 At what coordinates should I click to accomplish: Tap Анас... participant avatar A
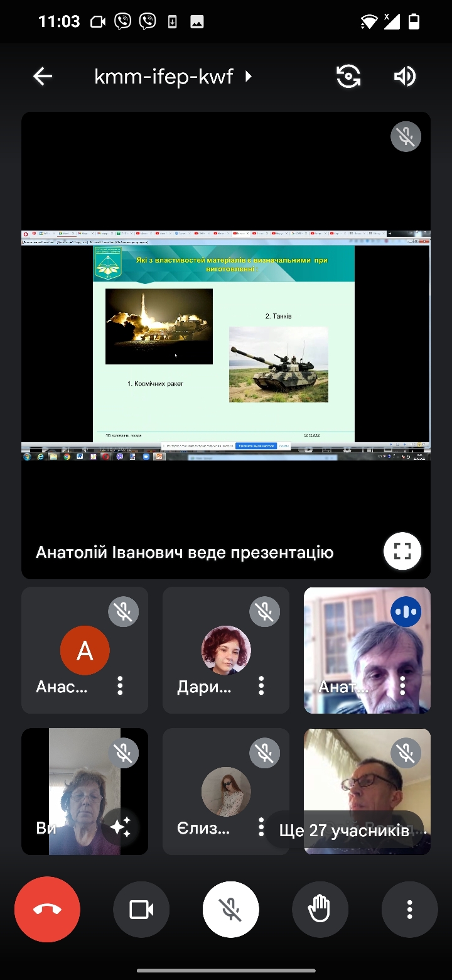pos(85,651)
